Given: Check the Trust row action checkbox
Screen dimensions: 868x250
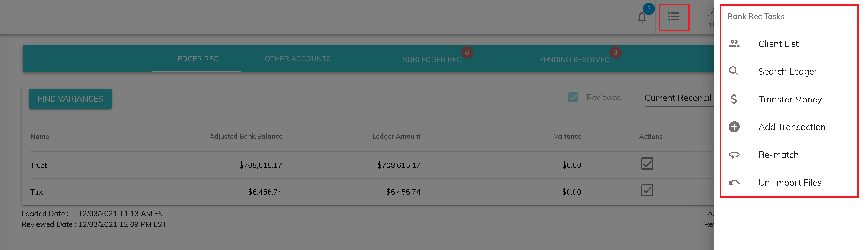Looking at the screenshot, I should [x=647, y=164].
